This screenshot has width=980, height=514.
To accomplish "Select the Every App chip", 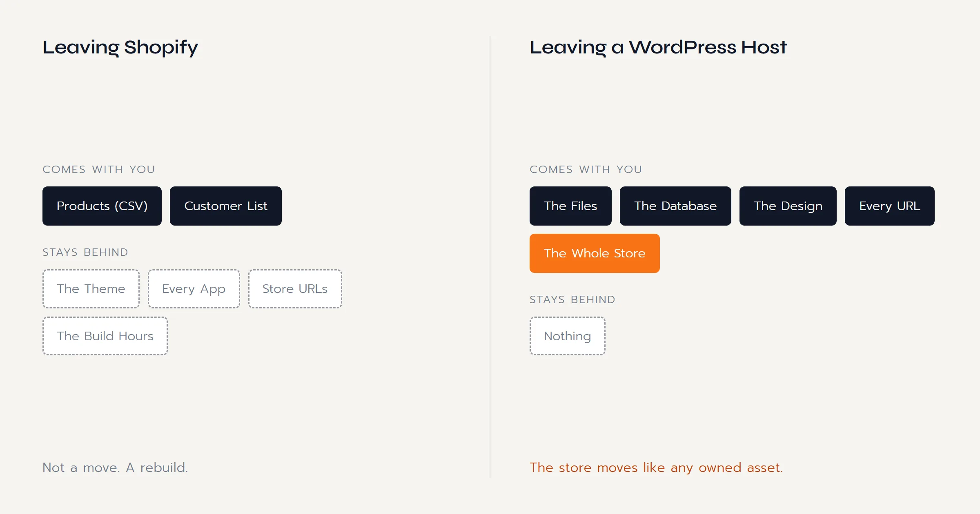I will [x=194, y=289].
